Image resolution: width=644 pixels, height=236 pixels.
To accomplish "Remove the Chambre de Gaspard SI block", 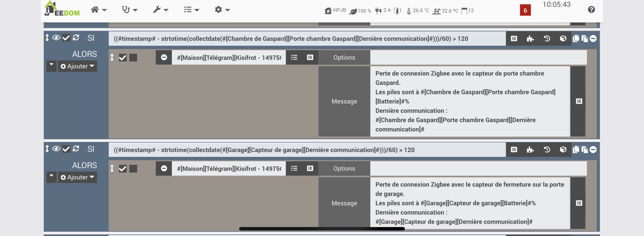I will point(593,38).
